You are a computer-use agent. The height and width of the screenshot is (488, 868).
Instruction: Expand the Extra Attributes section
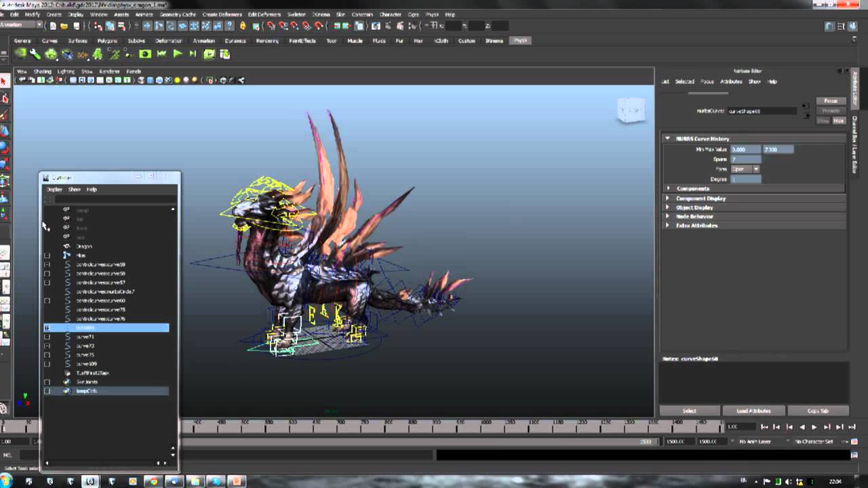tap(667, 225)
